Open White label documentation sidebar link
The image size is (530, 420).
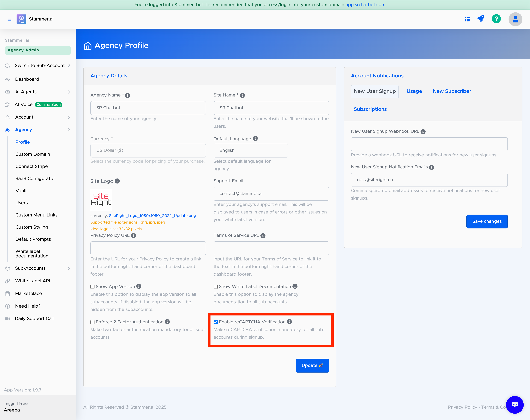click(32, 254)
